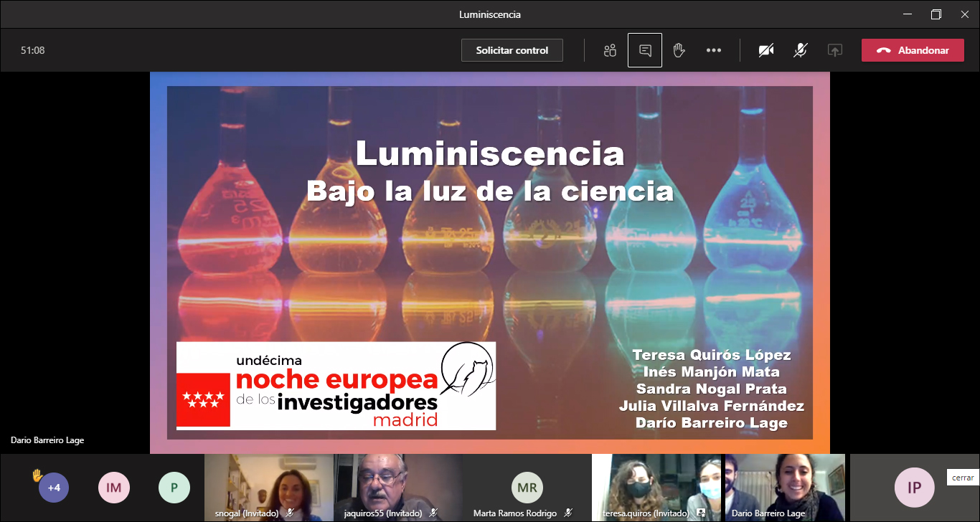Select Marta Ramos Rodrigo's MR avatar
Screen dimensions: 980x522
point(527,488)
